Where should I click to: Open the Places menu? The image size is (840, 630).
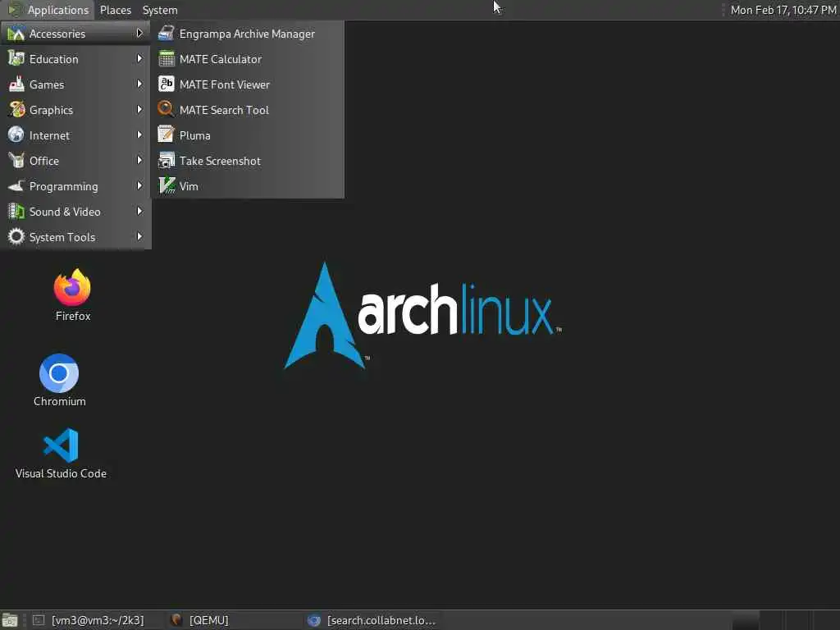point(115,10)
